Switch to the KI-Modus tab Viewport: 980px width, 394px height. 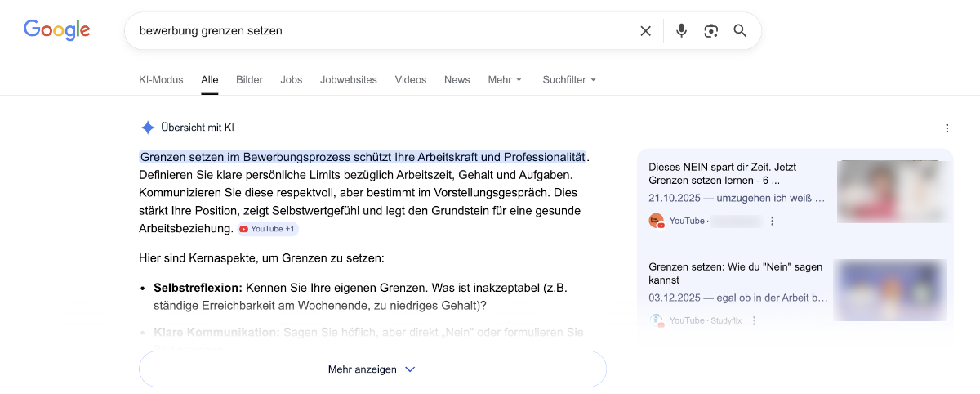click(x=161, y=80)
